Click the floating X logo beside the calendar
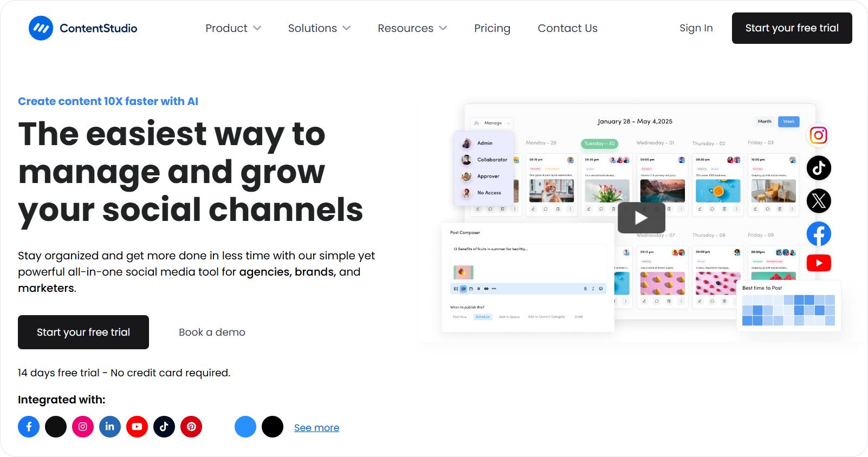The image size is (868, 457). pos(819,201)
